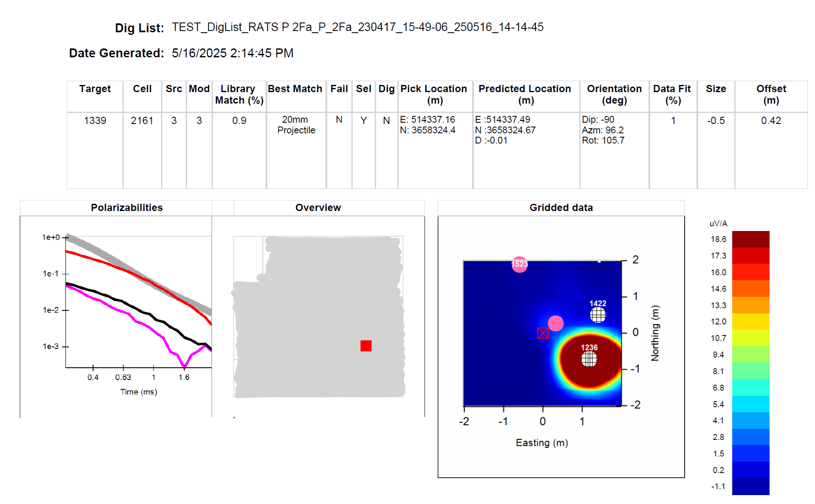The width and height of the screenshot is (815, 504).
Task: Click the green 8.1 legend swatch
Action: coord(750,371)
